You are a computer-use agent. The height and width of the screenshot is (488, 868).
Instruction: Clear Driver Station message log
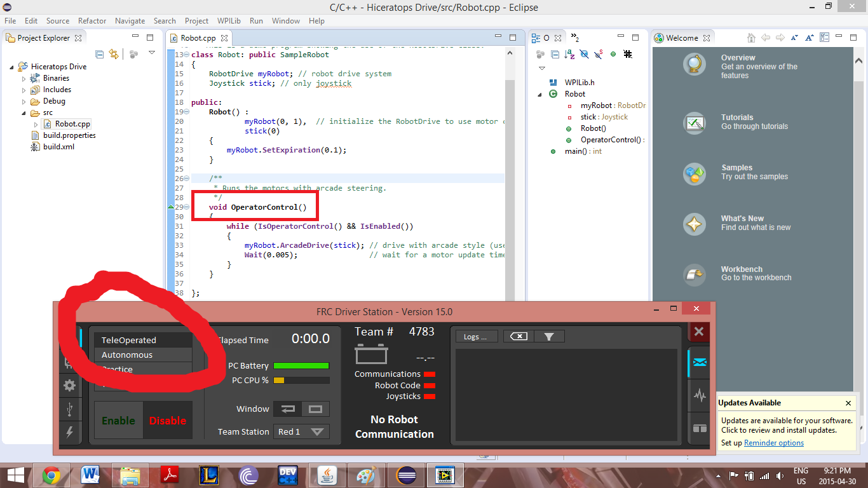519,336
